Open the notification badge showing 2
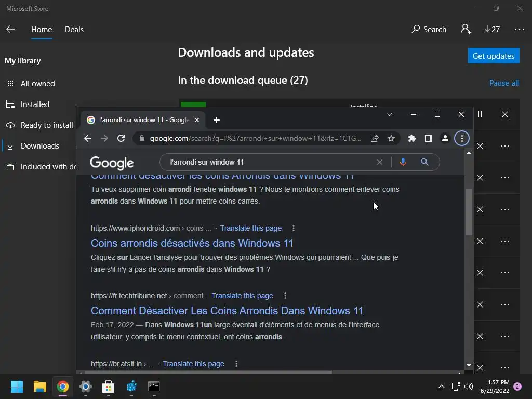The width and height of the screenshot is (532, 399). [517, 387]
